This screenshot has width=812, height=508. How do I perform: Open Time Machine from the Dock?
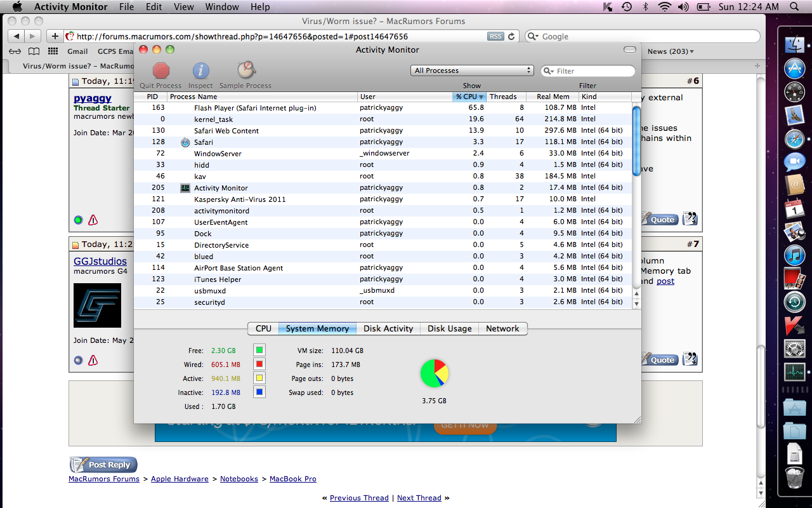coord(794,302)
